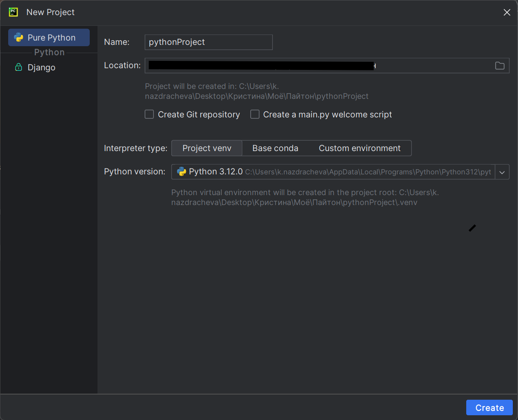518x420 pixels.
Task: Close the New Project dialog
Action: 507,13
